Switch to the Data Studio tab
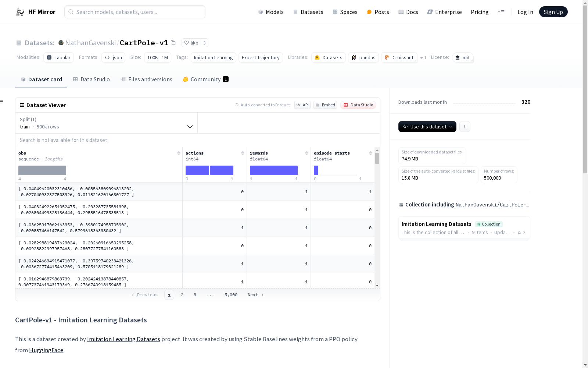The width and height of the screenshot is (588, 368). click(91, 79)
